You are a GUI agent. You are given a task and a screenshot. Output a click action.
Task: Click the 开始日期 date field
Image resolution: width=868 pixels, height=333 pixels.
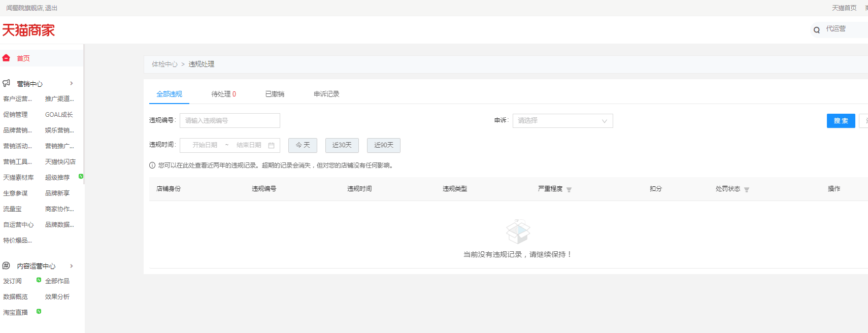click(205, 145)
